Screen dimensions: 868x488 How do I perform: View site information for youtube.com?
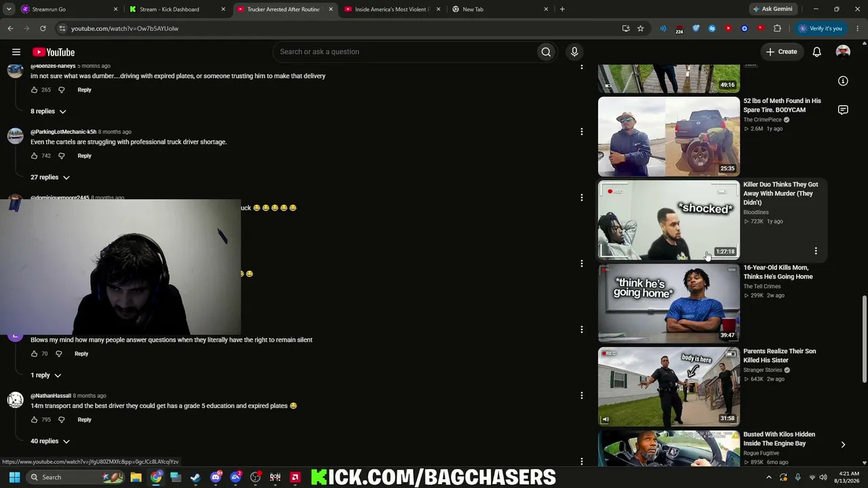click(62, 28)
